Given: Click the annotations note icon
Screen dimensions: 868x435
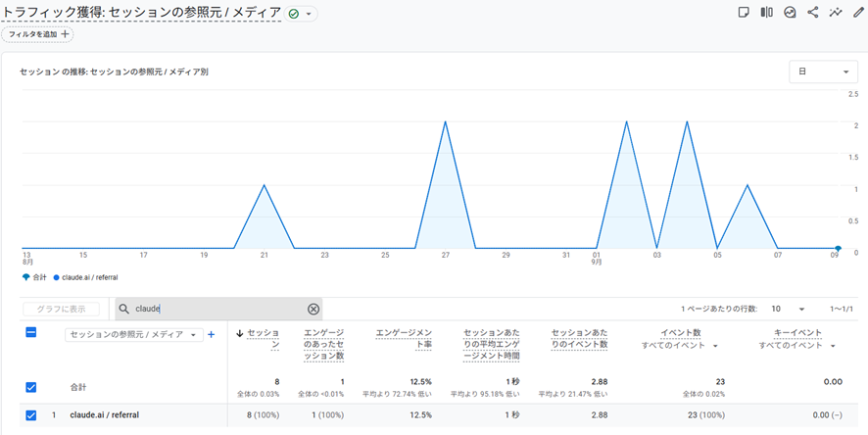Looking at the screenshot, I should [744, 13].
